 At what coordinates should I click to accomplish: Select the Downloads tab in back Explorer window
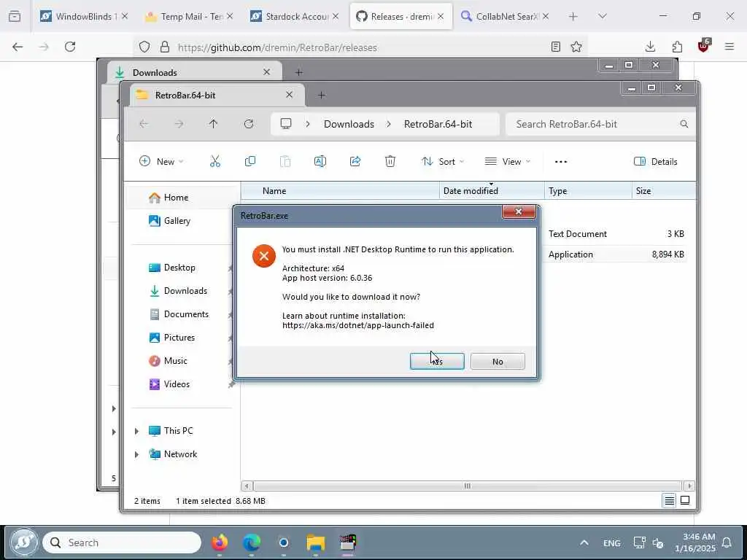[194, 72]
